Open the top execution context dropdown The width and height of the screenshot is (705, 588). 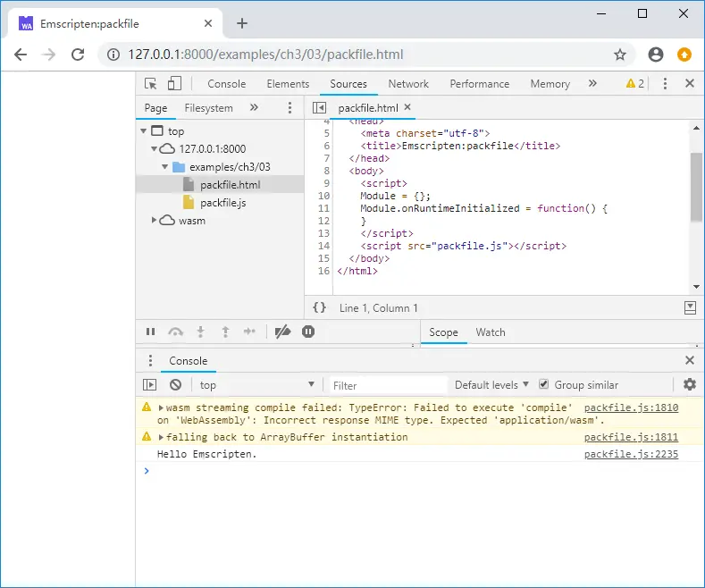pos(256,385)
